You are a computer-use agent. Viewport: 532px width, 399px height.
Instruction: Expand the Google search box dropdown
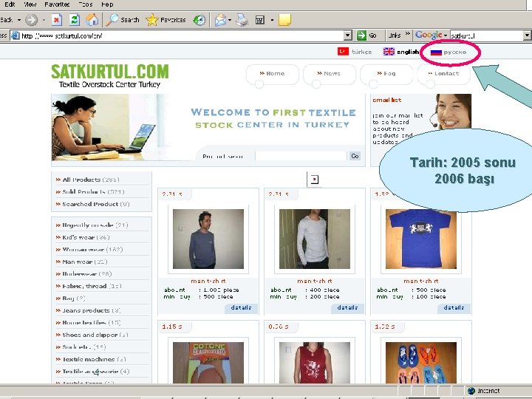tap(527, 35)
